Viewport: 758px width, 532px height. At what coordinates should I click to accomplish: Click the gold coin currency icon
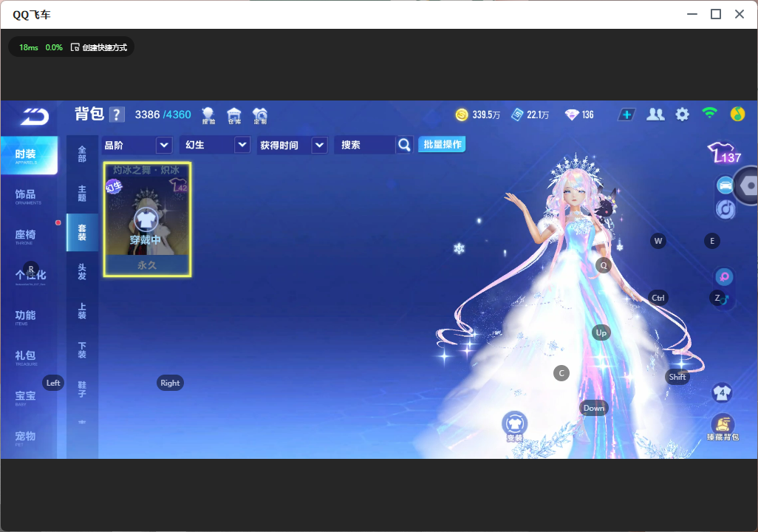(462, 115)
